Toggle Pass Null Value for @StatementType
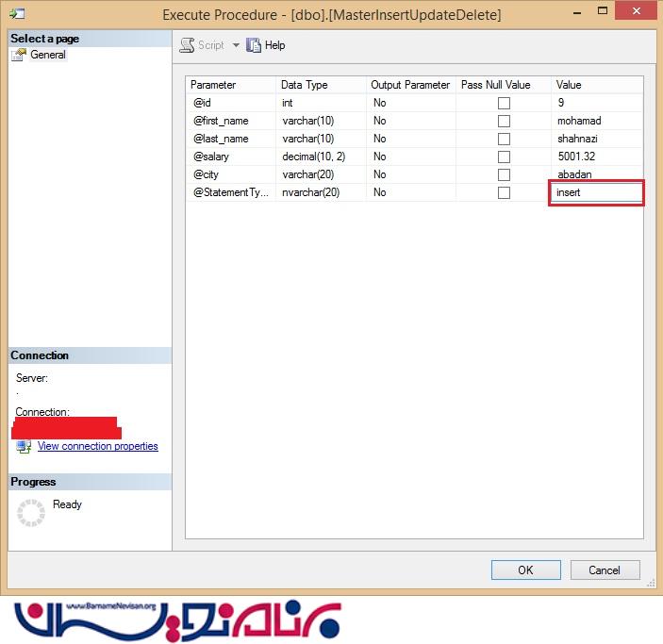Screen dimensions: 663x644 (504, 192)
